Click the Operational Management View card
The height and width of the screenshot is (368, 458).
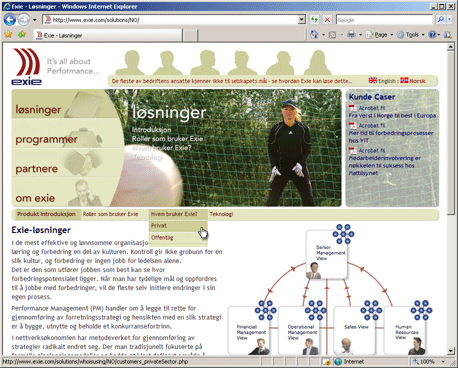click(x=299, y=331)
